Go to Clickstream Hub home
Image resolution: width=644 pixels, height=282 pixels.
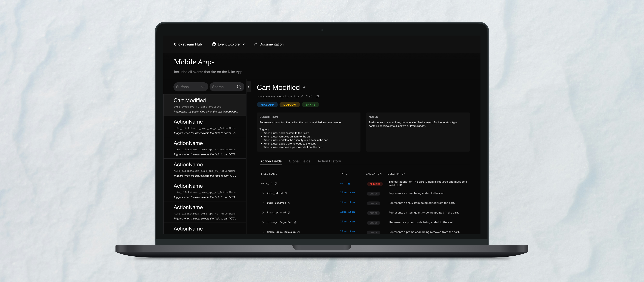[x=188, y=44]
